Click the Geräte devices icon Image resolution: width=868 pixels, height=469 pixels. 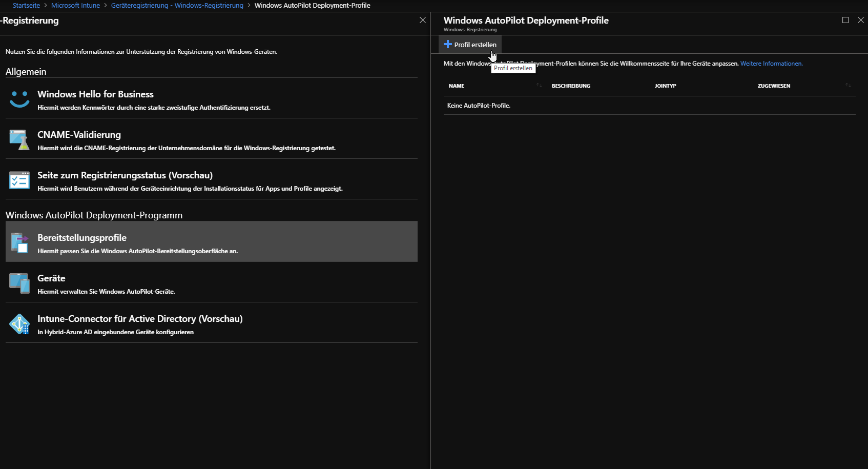point(19,283)
